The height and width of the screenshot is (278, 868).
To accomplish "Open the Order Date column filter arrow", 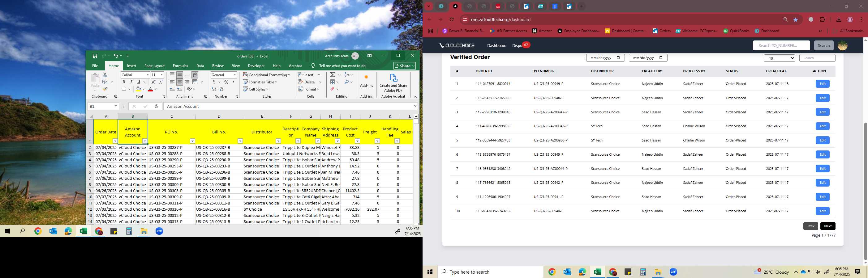I will click(115, 141).
